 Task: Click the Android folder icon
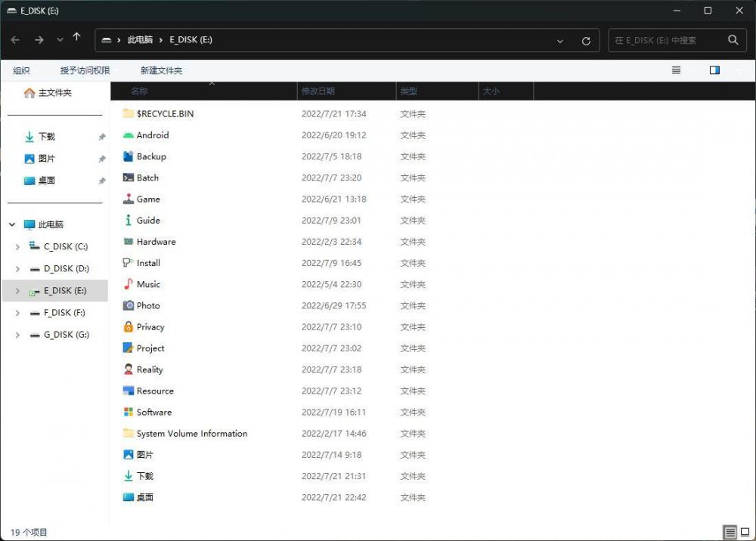(x=129, y=135)
